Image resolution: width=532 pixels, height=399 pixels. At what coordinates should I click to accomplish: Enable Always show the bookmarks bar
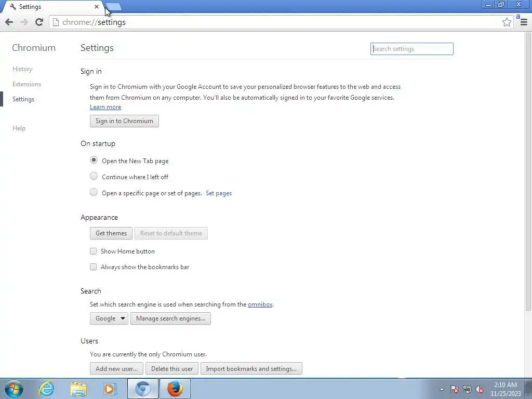pos(94,267)
